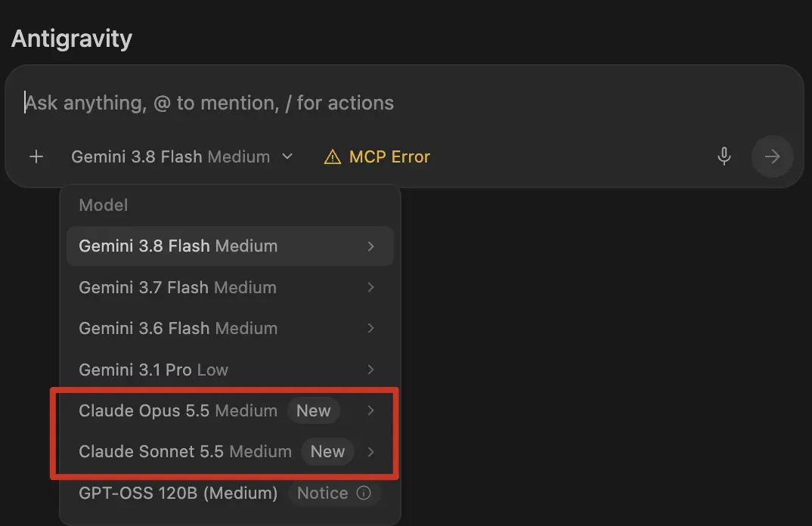Click the New badge on Claude Opus 5.5

(x=313, y=410)
